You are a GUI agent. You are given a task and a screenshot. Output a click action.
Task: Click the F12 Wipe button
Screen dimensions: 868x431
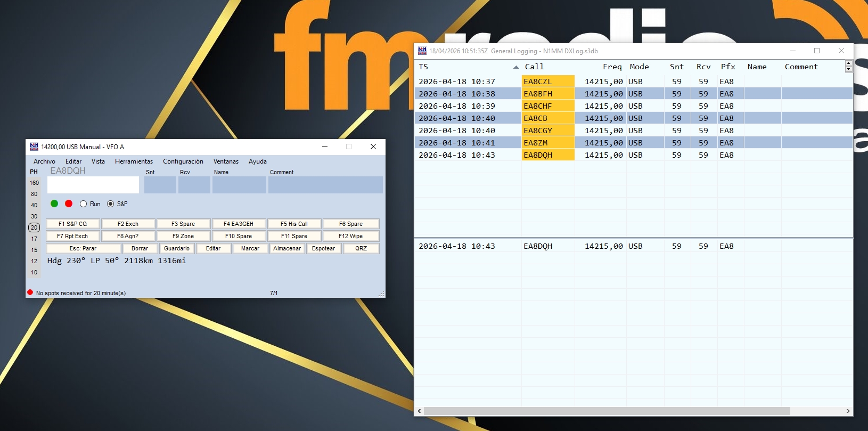click(350, 236)
